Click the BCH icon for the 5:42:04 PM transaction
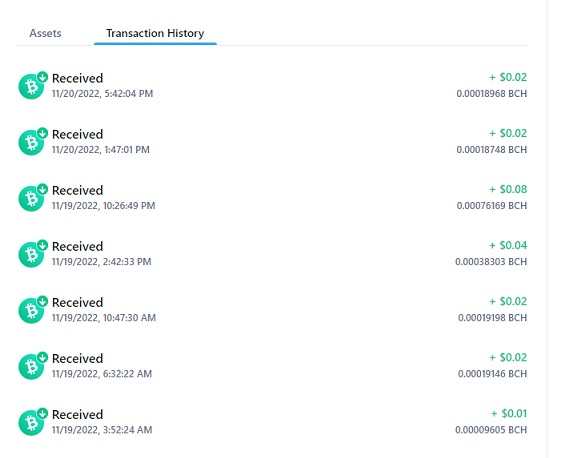The height and width of the screenshot is (458, 564). pyautogui.click(x=31, y=87)
